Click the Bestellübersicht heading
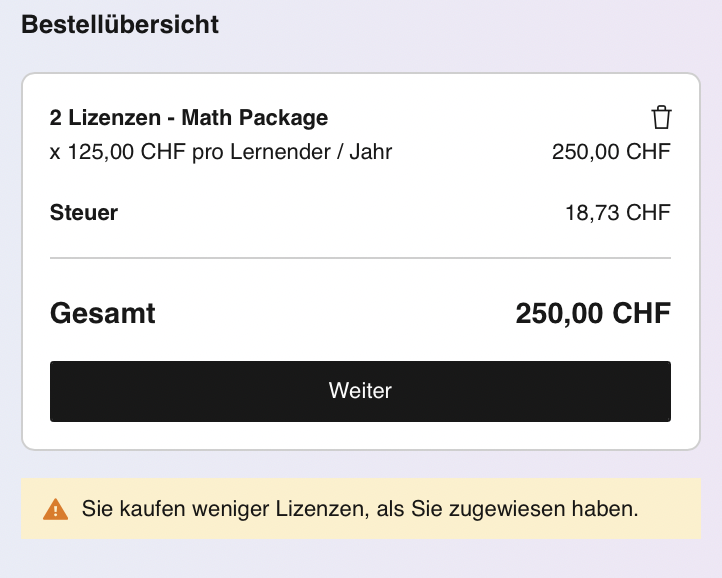Image resolution: width=722 pixels, height=578 pixels. tap(120, 24)
